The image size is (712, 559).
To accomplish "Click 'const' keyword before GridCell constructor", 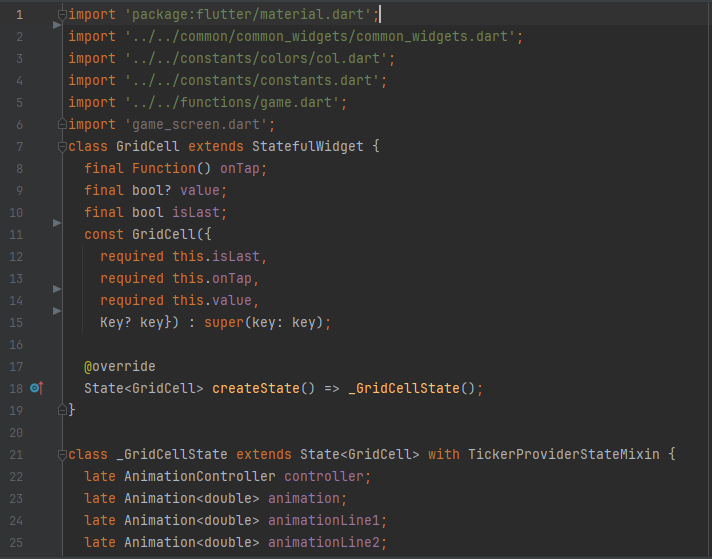I will tap(104, 234).
